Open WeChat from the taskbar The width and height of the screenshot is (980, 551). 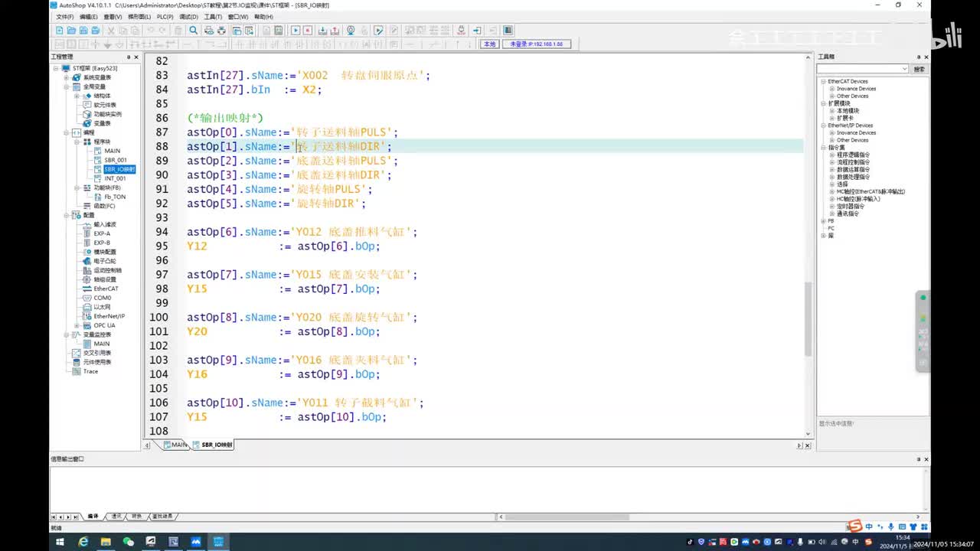(128, 542)
